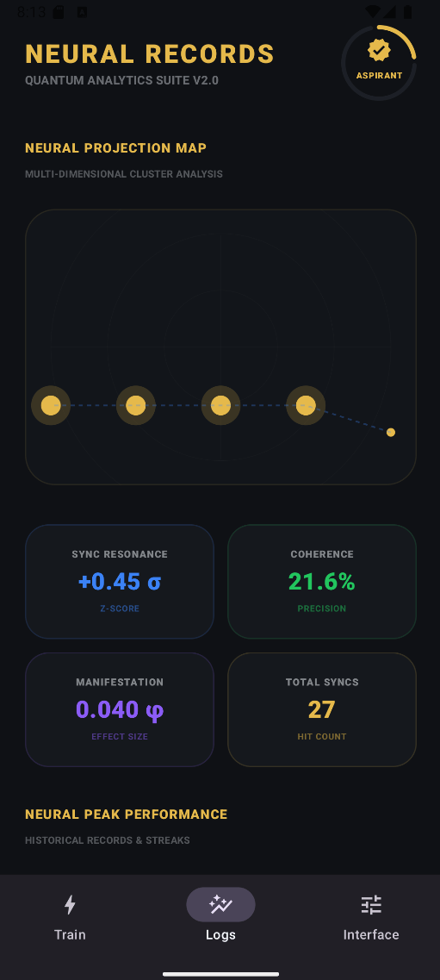The width and height of the screenshot is (440, 980).
Task: Click the PRECISION caption
Action: pyautogui.click(x=321, y=609)
